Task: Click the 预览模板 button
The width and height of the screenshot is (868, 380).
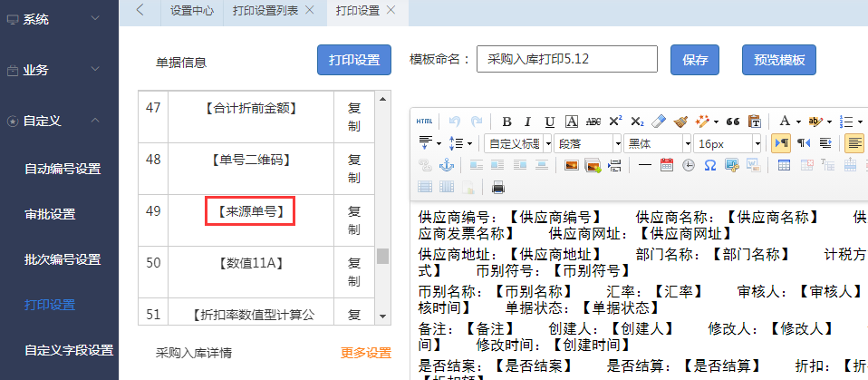Action: click(779, 60)
